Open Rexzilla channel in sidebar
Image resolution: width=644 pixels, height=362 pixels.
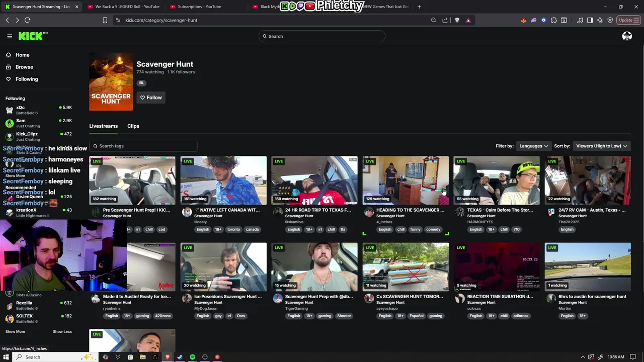point(38,305)
